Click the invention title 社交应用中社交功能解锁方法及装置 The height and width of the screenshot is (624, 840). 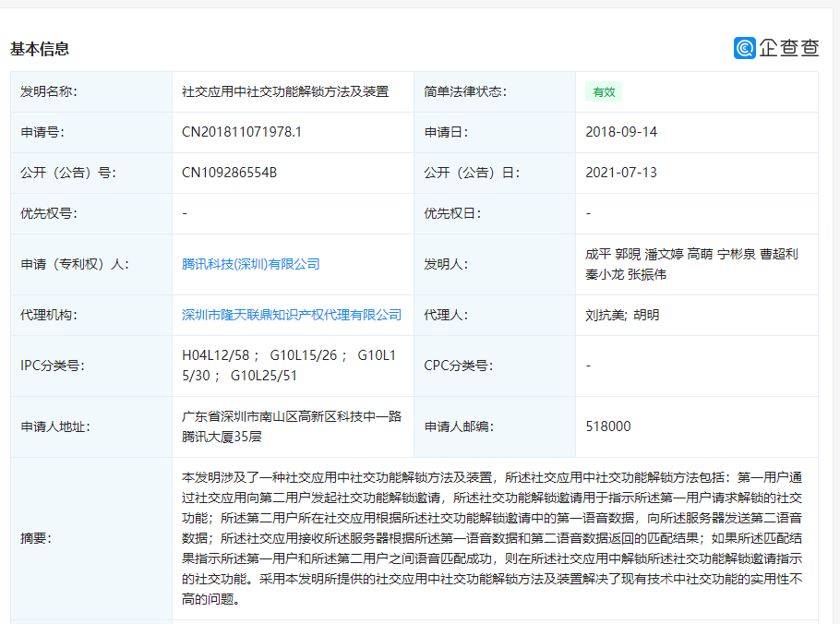tap(285, 91)
